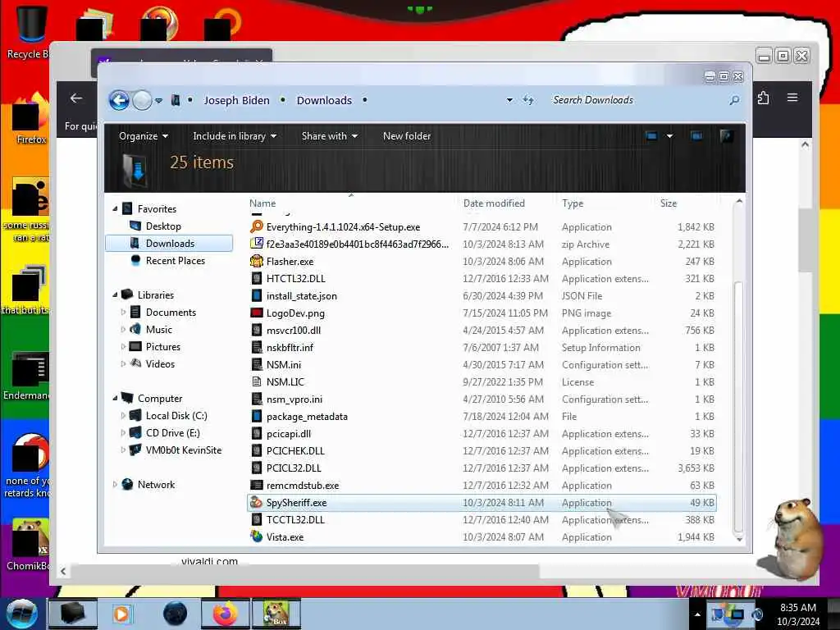Collapse the Favorites tree section

(x=115, y=209)
